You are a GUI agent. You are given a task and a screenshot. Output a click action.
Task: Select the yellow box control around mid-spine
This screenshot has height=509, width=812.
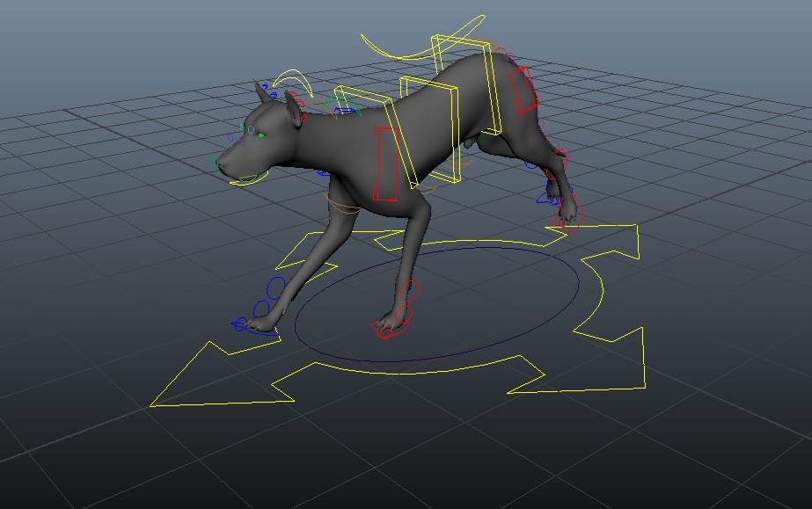430,128
